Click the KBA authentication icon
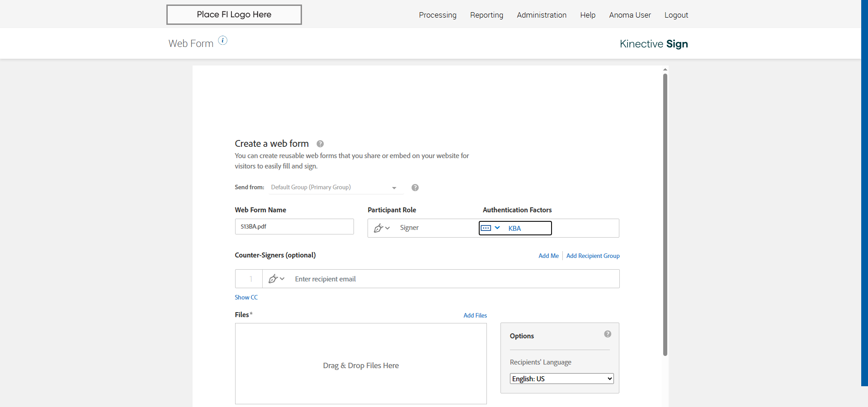 click(486, 228)
